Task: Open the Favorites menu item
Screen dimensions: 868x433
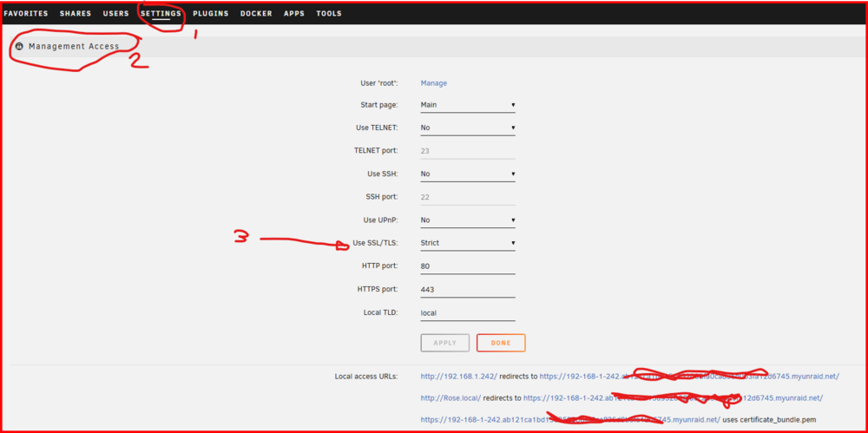Action: click(26, 13)
